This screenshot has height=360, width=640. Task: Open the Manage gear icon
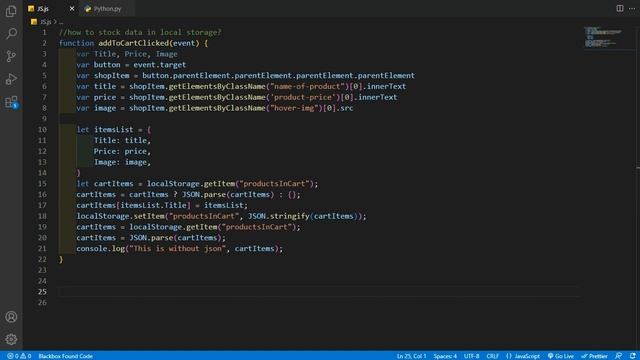[11, 339]
